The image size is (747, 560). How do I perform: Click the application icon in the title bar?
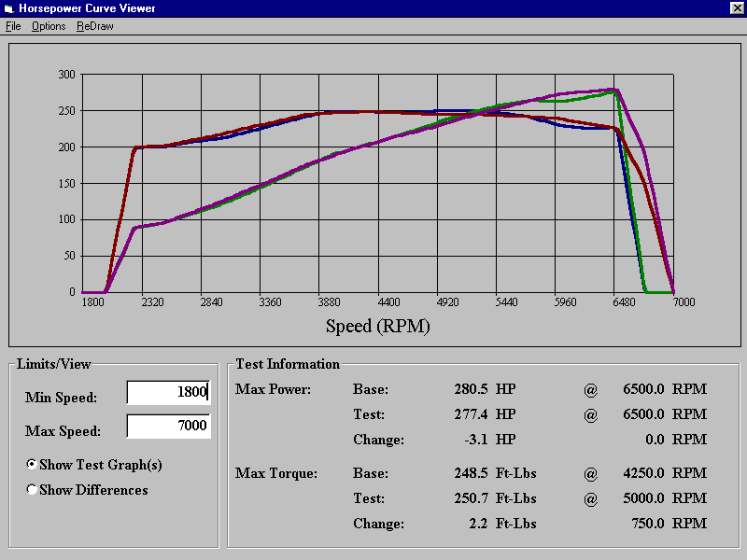tap(8, 8)
